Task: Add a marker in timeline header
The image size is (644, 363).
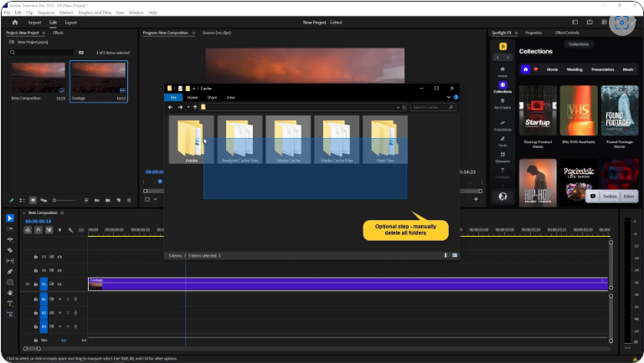Action: point(59,230)
